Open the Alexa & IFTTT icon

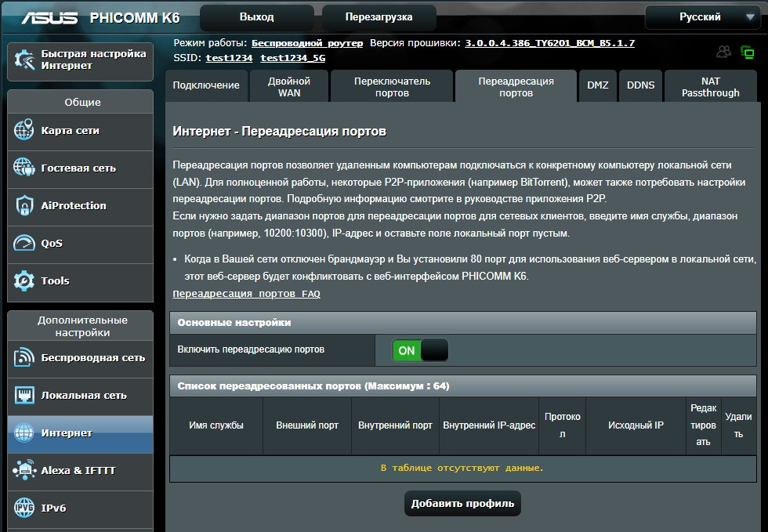point(24,471)
